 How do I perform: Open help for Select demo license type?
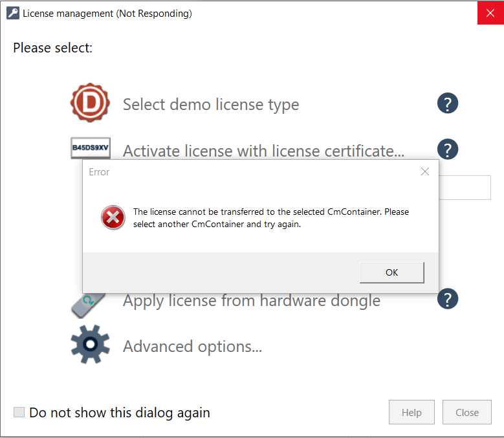point(448,103)
